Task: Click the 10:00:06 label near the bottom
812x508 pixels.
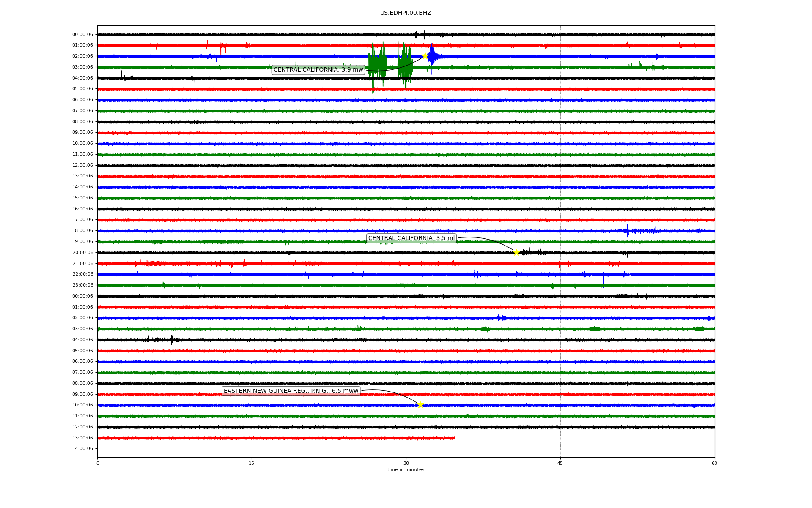Action: click(82, 405)
